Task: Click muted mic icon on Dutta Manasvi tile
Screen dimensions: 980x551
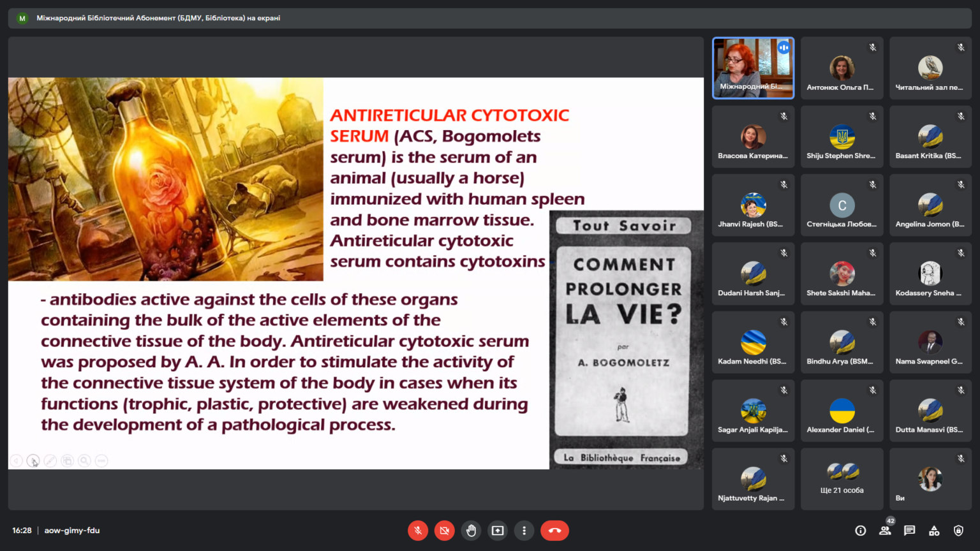Action: point(961,390)
